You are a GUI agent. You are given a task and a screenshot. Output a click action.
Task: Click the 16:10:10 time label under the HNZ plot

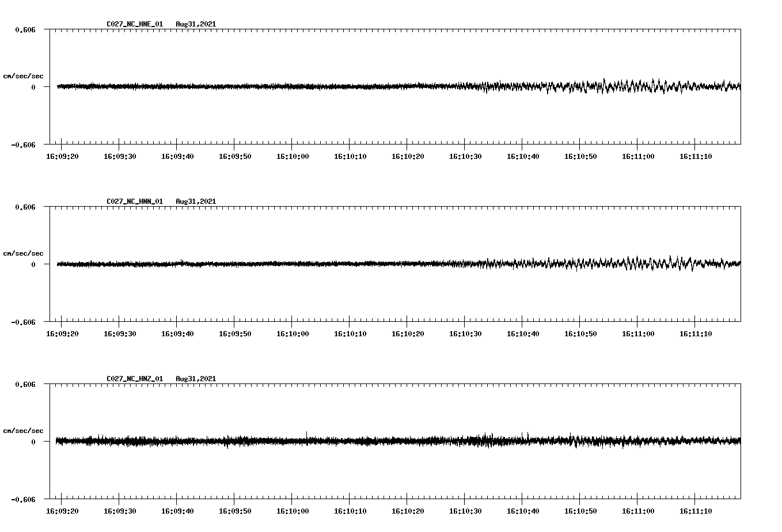[350, 511]
